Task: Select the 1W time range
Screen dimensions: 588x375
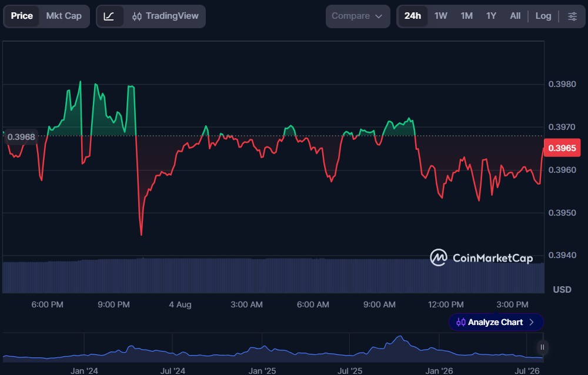Action: [440, 16]
